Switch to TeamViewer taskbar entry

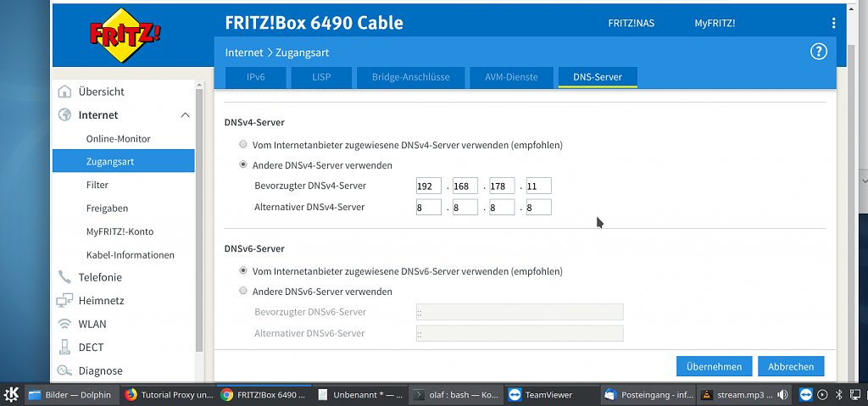(552, 395)
